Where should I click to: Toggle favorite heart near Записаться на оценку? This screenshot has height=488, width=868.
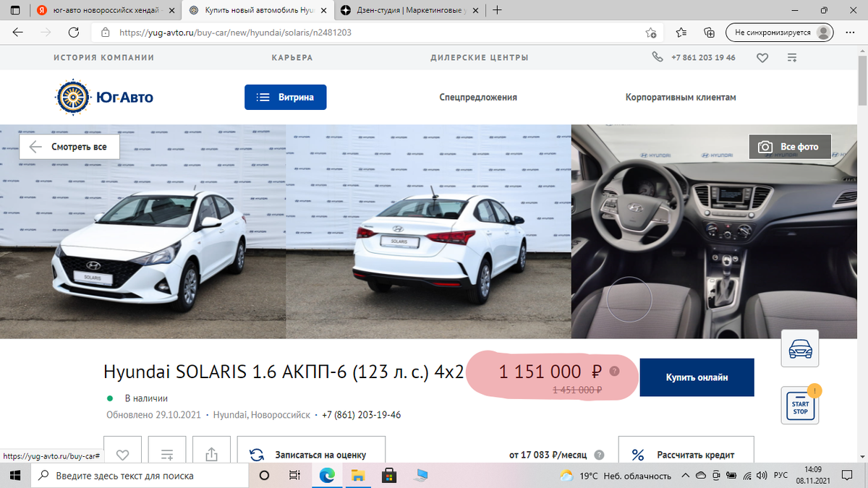tap(122, 453)
